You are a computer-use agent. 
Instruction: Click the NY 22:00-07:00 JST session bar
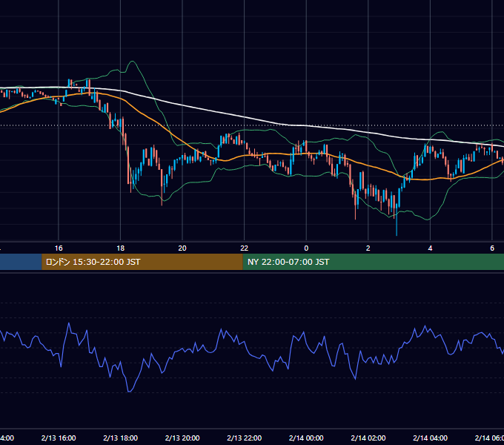[373, 262]
